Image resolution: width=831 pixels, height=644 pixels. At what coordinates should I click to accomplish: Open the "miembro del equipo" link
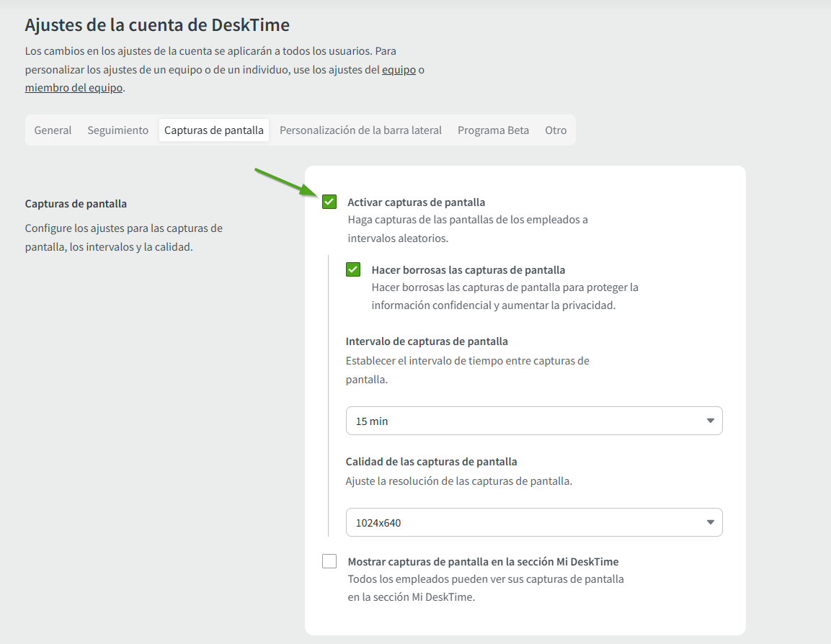click(74, 88)
